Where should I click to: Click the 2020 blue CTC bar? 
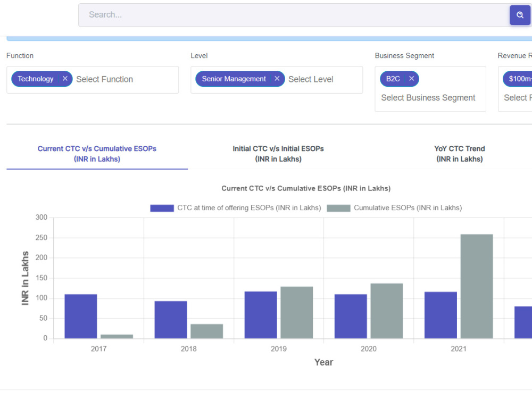click(x=351, y=316)
